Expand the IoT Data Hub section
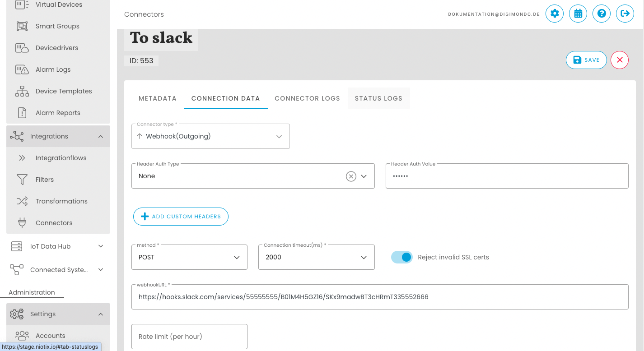This screenshot has width=644, height=351. click(100, 246)
